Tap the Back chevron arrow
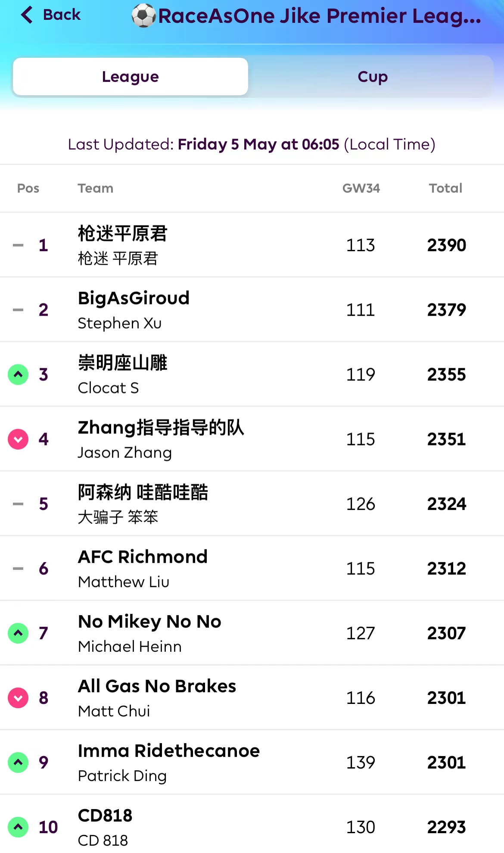This screenshot has width=504, height=853. 27,15
